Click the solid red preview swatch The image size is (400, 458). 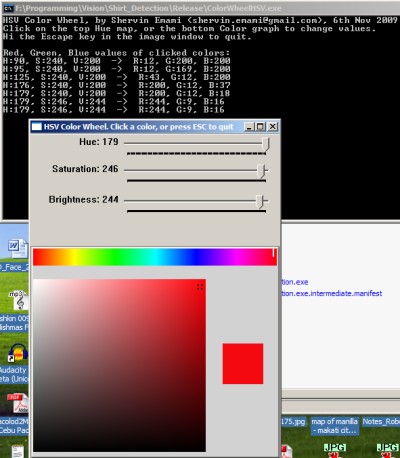click(x=243, y=364)
